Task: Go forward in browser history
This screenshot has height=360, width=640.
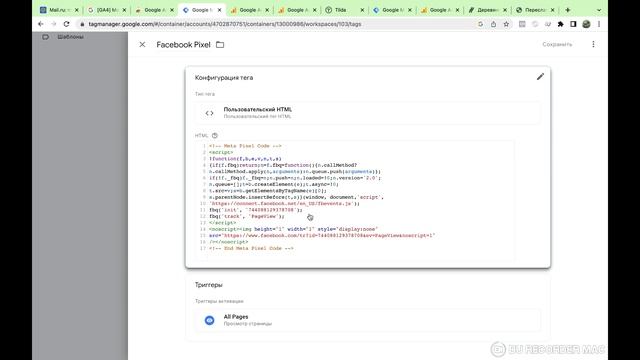Action: coord(53,24)
